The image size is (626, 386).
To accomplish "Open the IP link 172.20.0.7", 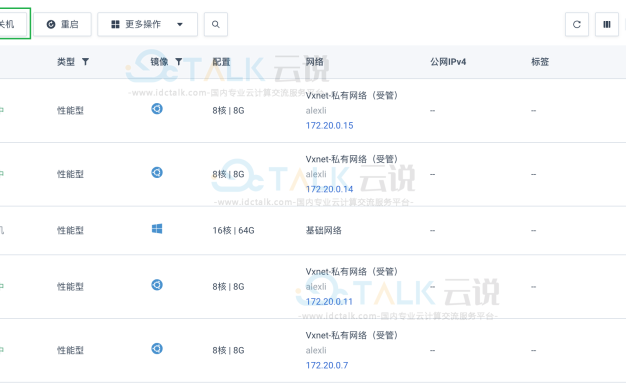I will [x=327, y=365].
